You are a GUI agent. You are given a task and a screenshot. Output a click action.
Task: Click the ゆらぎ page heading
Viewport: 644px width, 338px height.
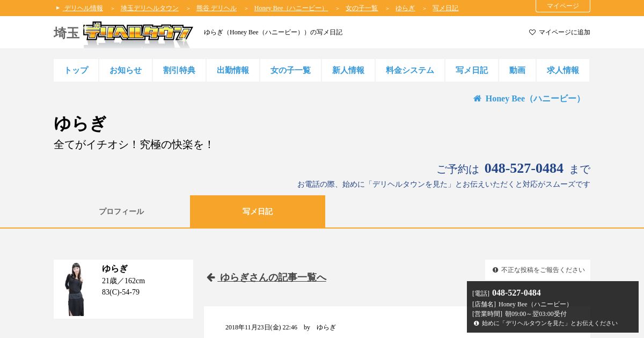(80, 123)
